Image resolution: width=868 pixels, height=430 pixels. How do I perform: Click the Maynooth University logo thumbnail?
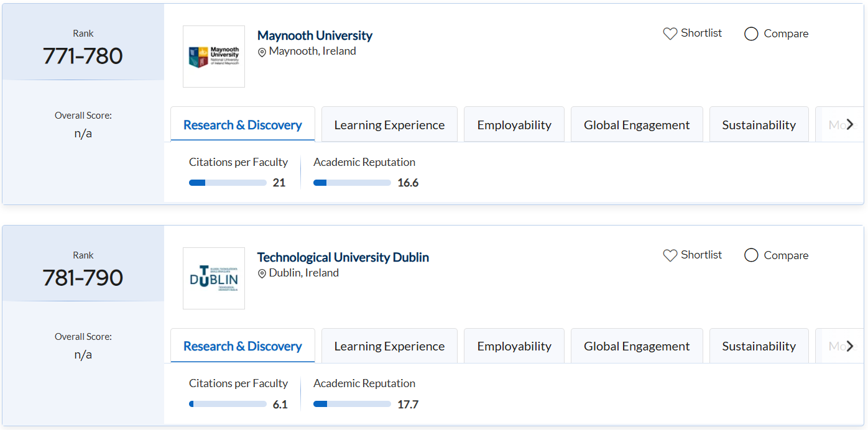214,57
